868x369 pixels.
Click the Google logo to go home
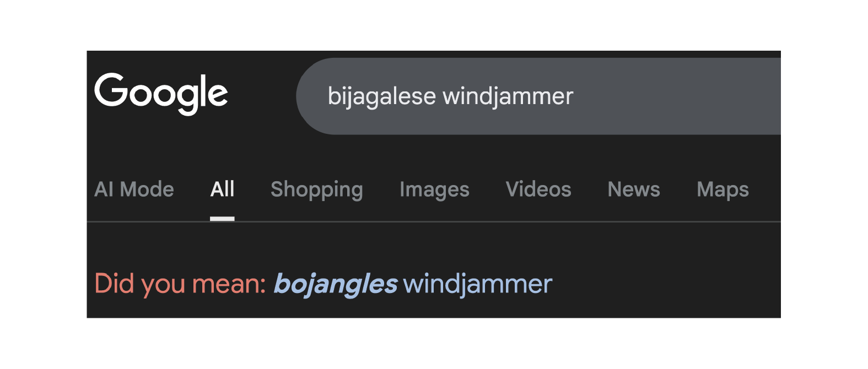(161, 94)
